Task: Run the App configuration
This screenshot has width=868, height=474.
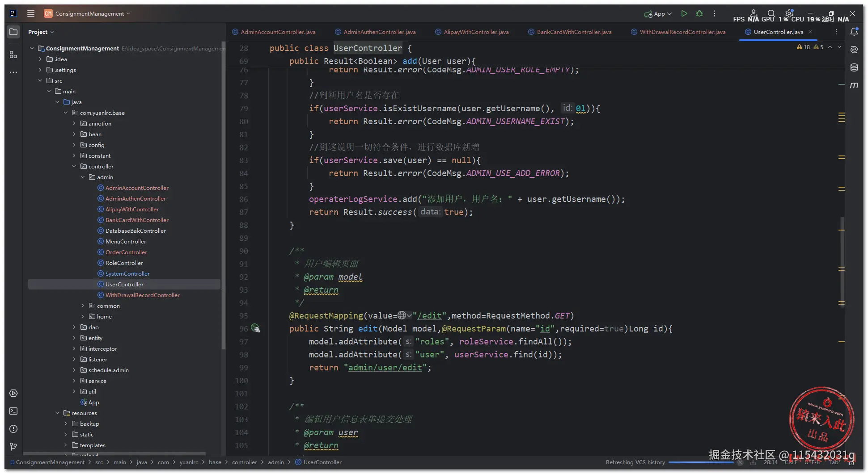Action: (684, 14)
